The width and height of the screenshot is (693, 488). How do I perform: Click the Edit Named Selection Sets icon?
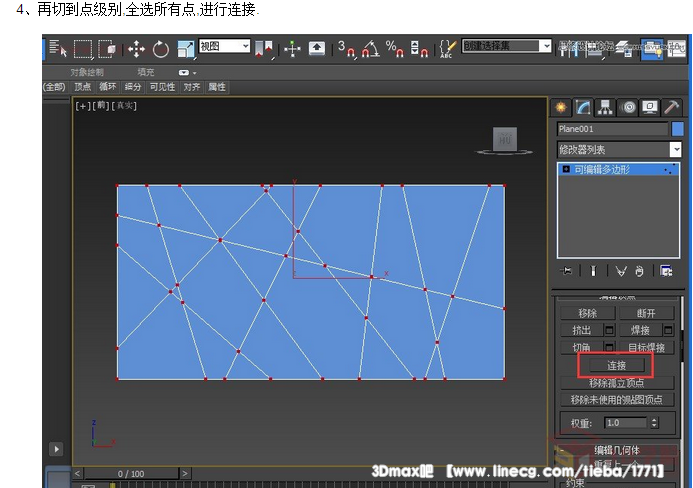click(x=448, y=49)
